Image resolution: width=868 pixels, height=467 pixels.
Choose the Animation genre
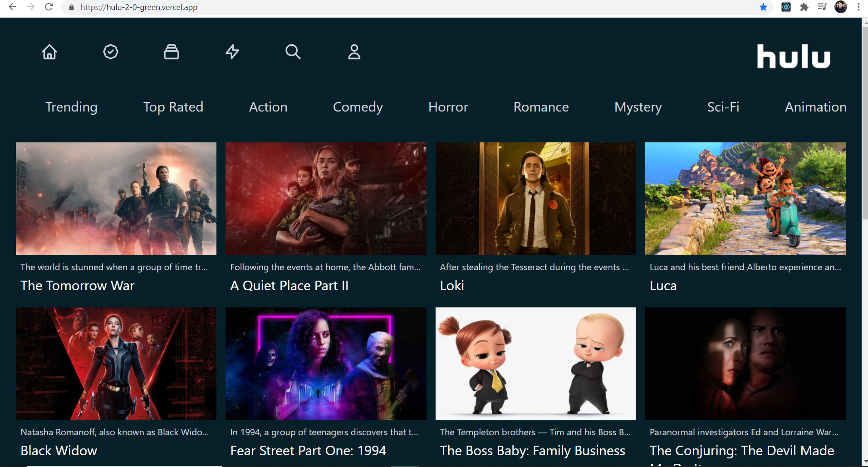coord(815,107)
